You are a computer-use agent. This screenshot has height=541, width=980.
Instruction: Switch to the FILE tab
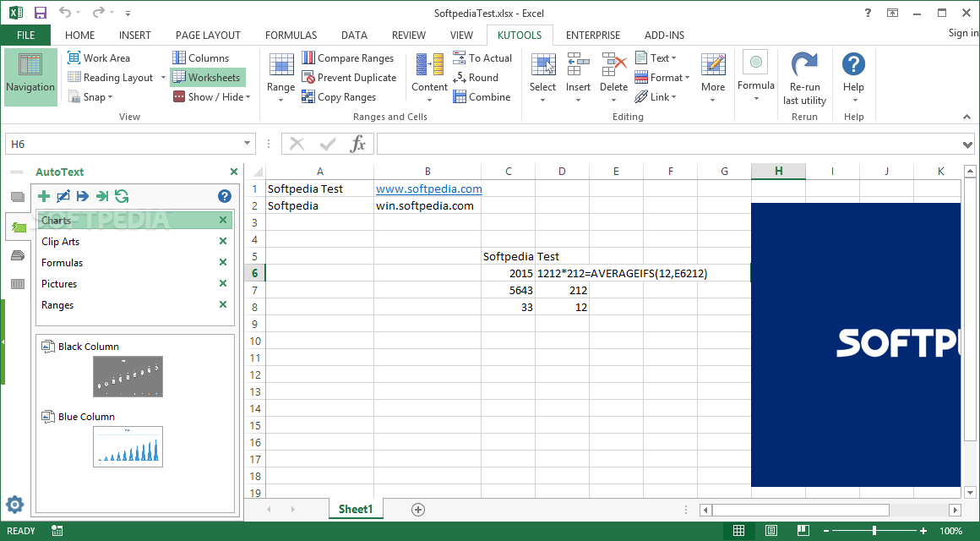25,35
